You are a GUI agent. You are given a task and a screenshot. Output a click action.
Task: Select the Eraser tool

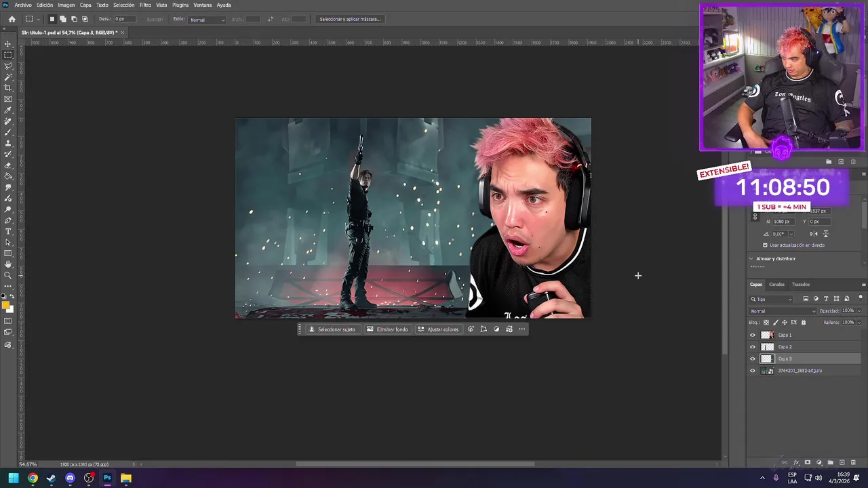8,165
